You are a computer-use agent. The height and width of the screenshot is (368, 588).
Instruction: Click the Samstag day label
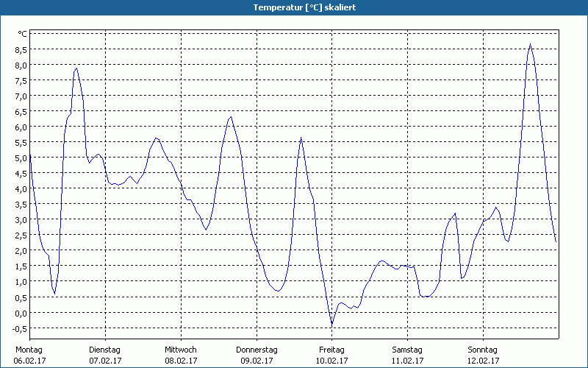[407, 350]
